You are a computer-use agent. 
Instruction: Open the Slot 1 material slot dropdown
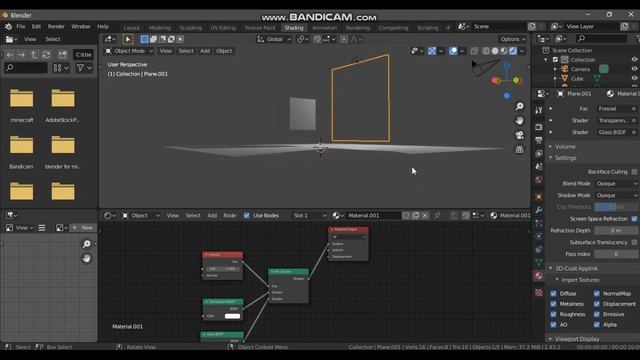pos(309,216)
